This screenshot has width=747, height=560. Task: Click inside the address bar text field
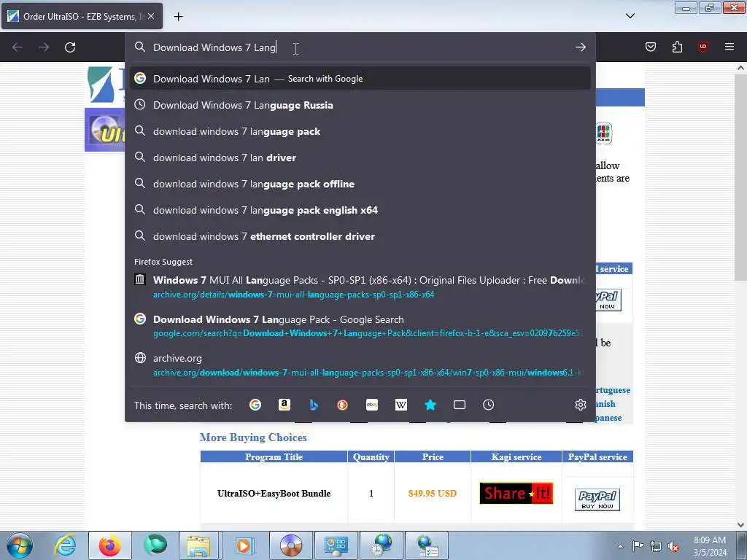pyautogui.click(x=360, y=47)
